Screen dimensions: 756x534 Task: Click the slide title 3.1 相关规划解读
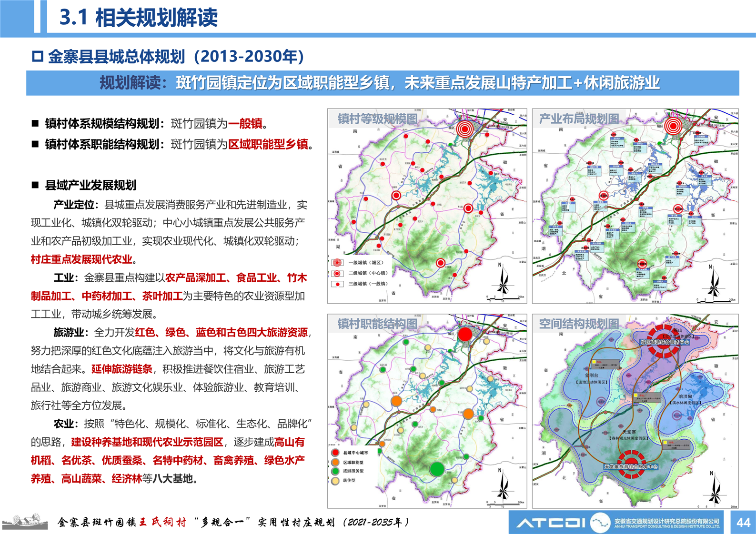[x=139, y=18]
